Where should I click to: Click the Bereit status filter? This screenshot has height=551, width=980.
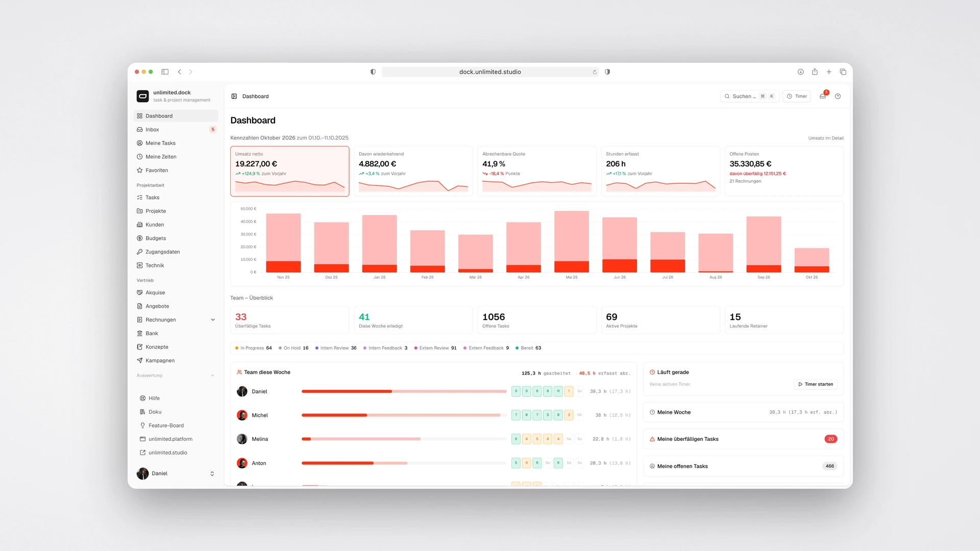click(528, 348)
